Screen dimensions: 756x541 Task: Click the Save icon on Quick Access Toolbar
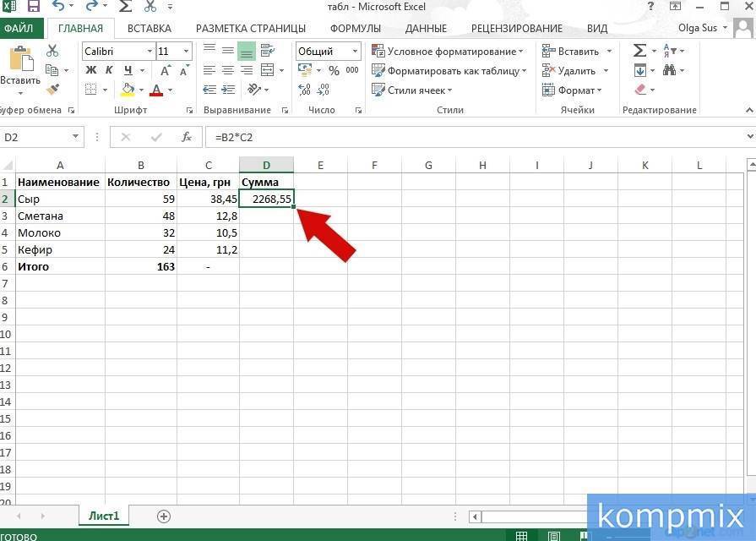click(x=32, y=7)
